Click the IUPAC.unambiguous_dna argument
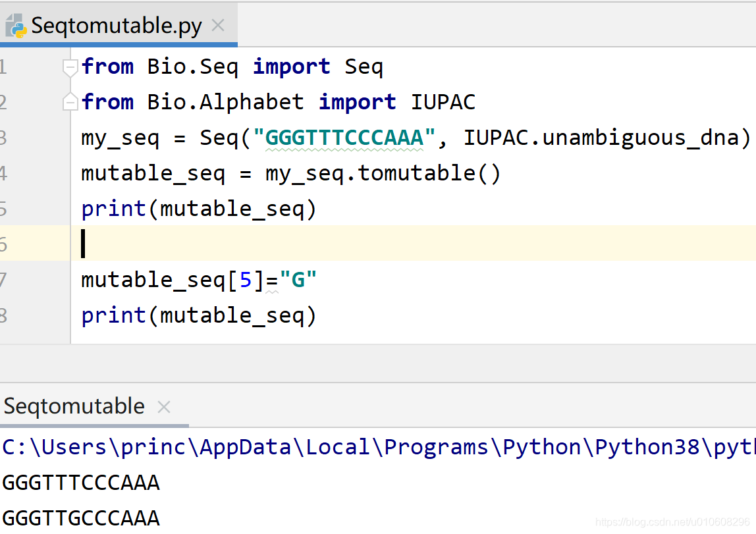The height and width of the screenshot is (534, 756). click(607, 138)
